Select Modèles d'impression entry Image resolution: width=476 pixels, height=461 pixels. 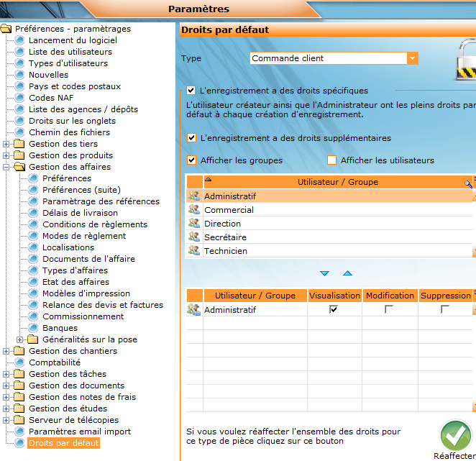coord(86,293)
